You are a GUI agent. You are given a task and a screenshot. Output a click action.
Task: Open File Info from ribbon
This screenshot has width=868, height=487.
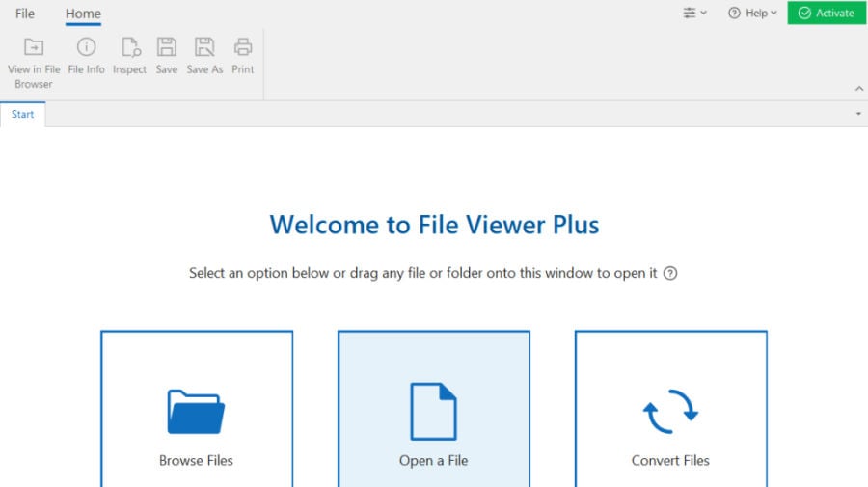(x=87, y=57)
